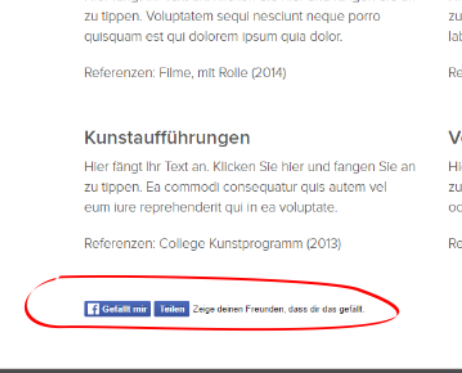
Task: Click the Facebook 'Gefällt mir' like button
Action: [x=117, y=309]
